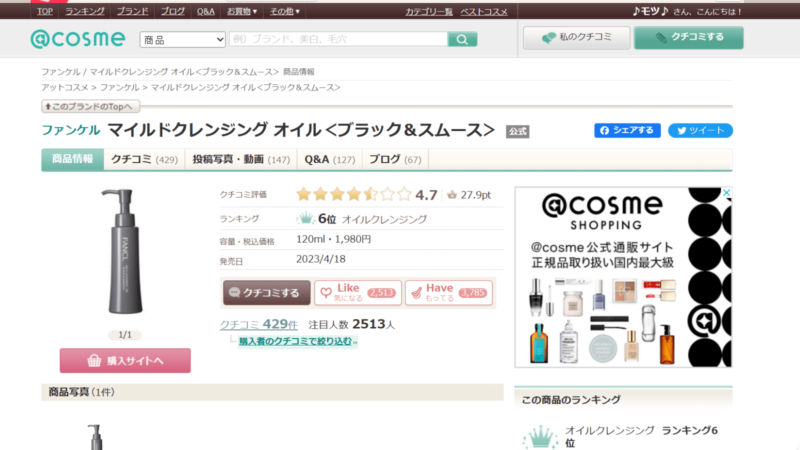Click the Have もってる button

449,293
